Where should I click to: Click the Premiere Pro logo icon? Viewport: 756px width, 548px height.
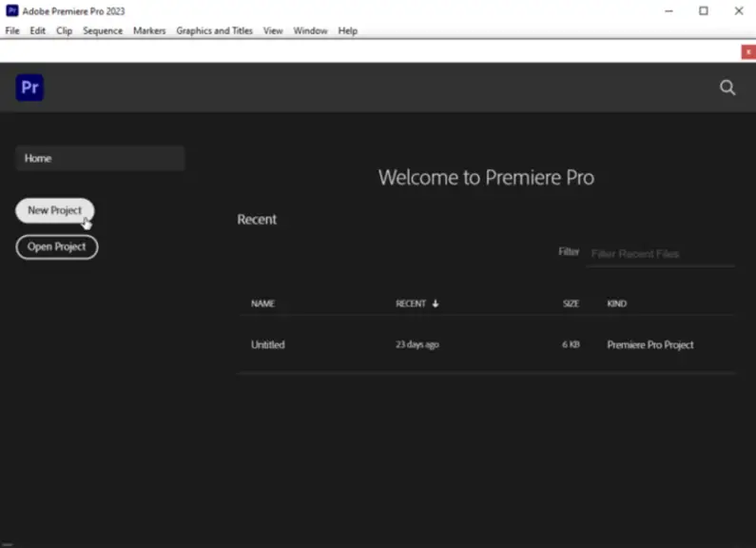point(29,88)
